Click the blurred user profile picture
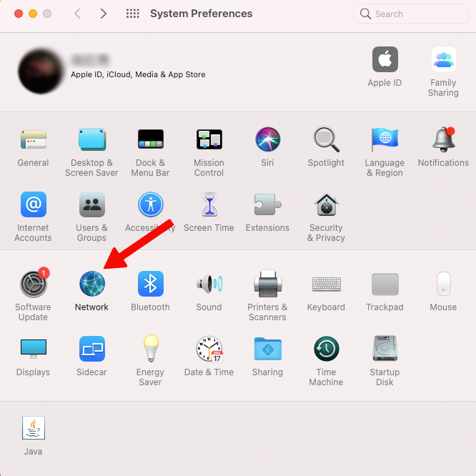The width and height of the screenshot is (476, 476). point(41,71)
